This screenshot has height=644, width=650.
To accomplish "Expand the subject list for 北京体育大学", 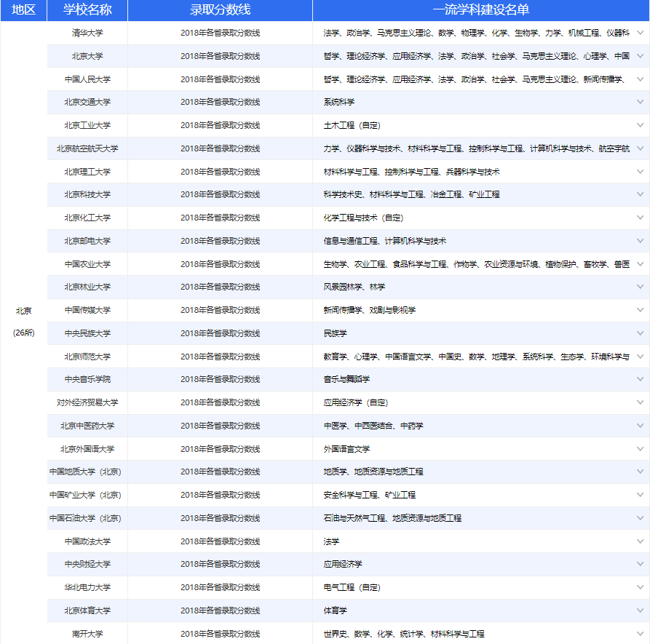I will 640,611.
